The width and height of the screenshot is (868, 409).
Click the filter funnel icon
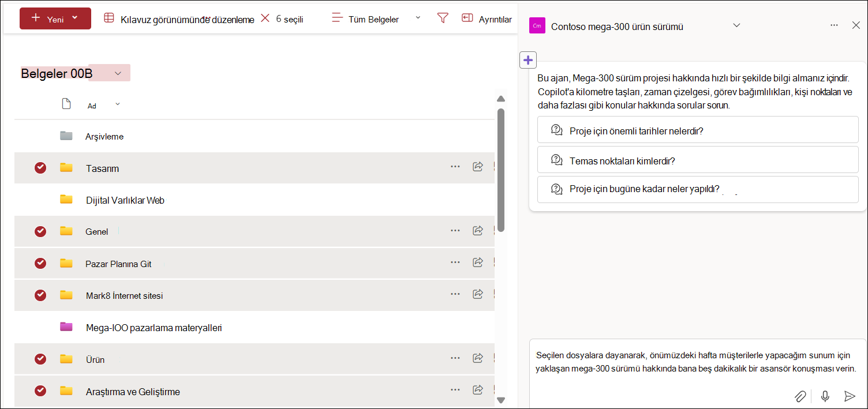443,18
